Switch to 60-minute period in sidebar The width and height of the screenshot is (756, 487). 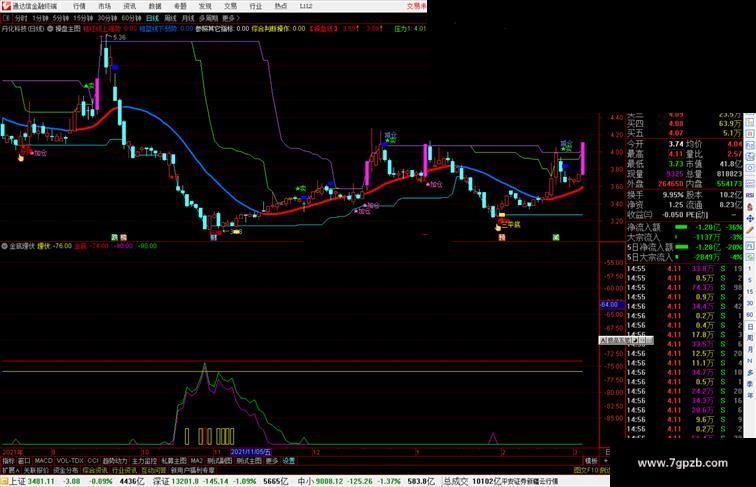750,315
